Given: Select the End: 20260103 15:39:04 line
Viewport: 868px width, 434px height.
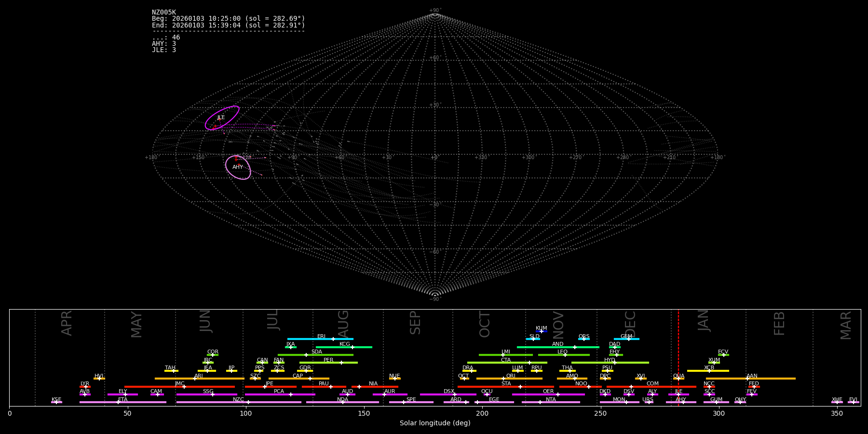Looking at the screenshot, I should (x=229, y=25).
